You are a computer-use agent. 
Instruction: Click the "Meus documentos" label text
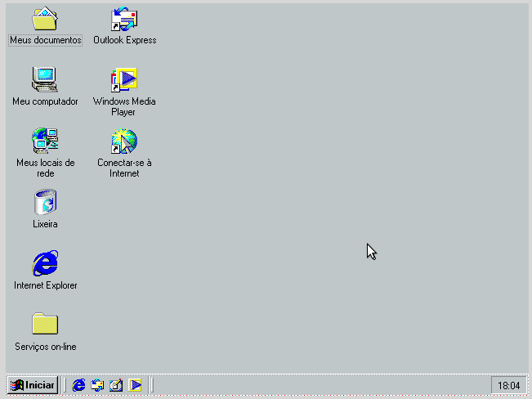point(46,40)
